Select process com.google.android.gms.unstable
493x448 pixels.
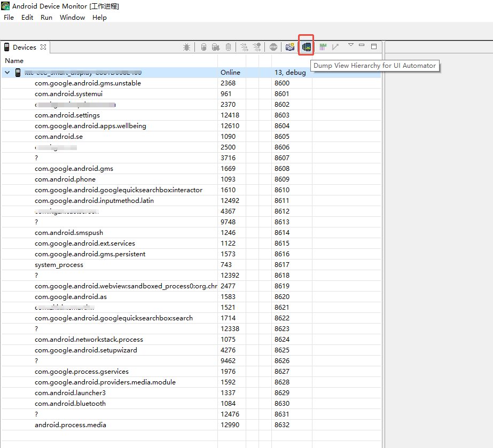(88, 83)
